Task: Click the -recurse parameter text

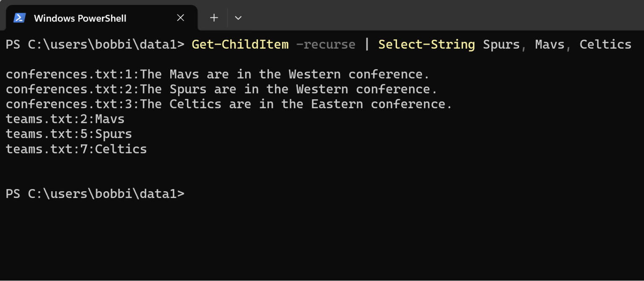Action: coord(326,44)
